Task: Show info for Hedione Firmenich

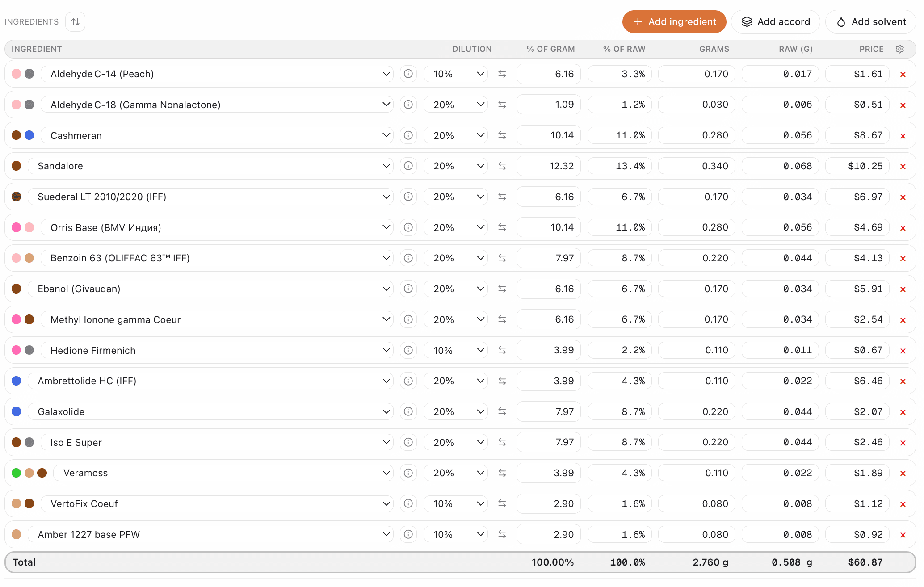Action: [408, 350]
